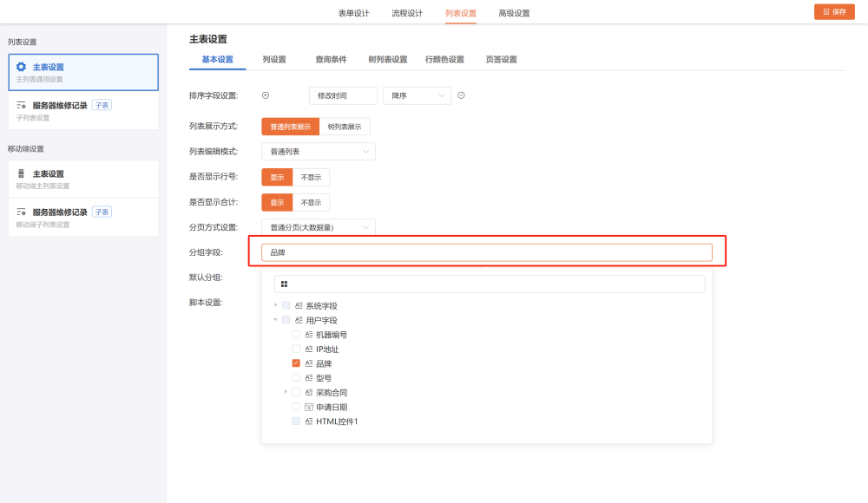Click the grid icon in field search box
This screenshot has width=868, height=503.
pos(284,284)
